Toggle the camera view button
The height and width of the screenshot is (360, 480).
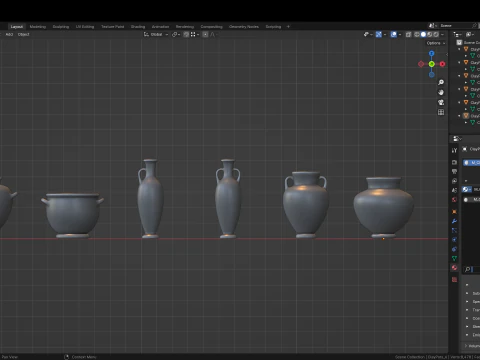coord(441,102)
